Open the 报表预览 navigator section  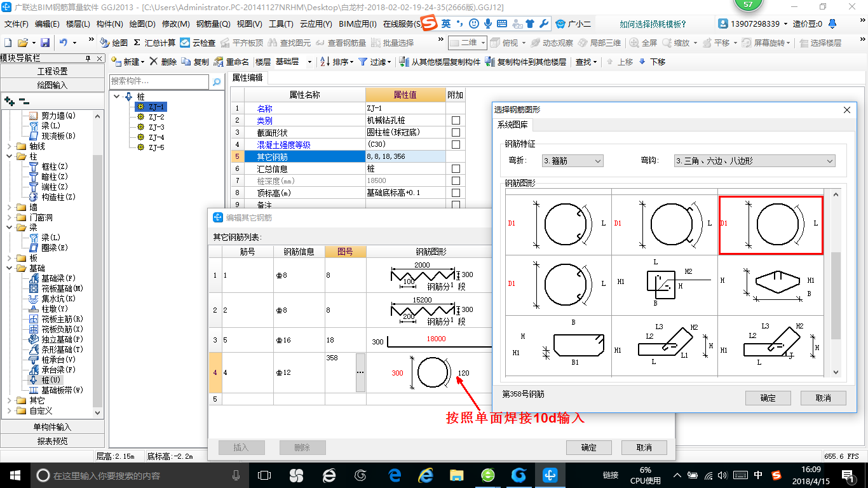click(x=52, y=441)
